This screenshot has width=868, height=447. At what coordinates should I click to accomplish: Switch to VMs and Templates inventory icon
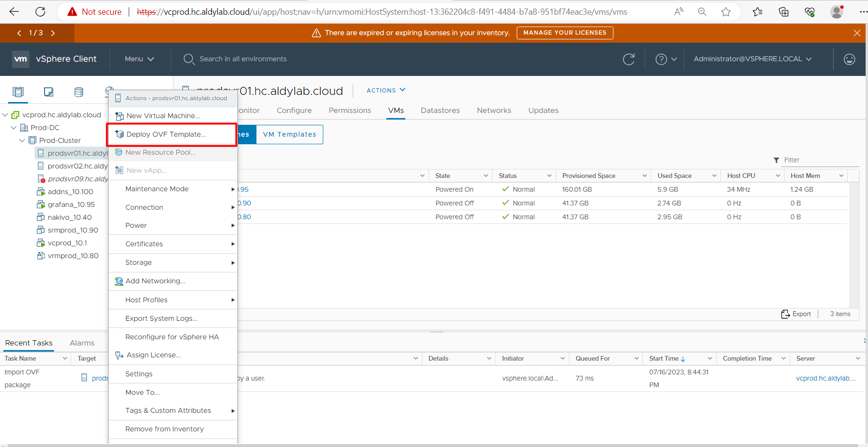click(48, 92)
